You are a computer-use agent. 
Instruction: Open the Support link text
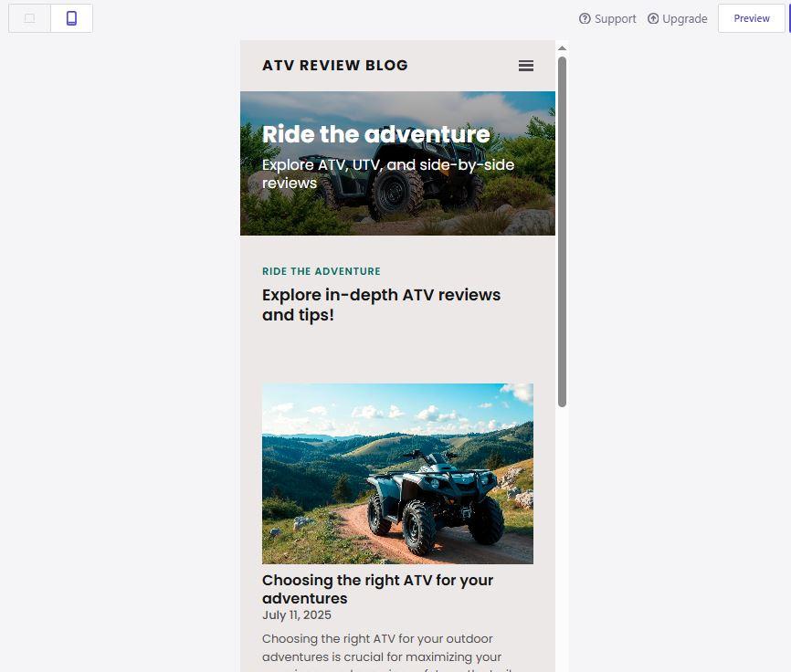(x=615, y=18)
